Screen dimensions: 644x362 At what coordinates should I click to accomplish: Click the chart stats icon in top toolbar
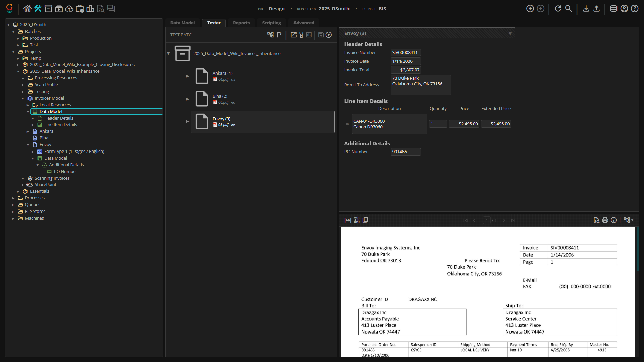coord(90,9)
